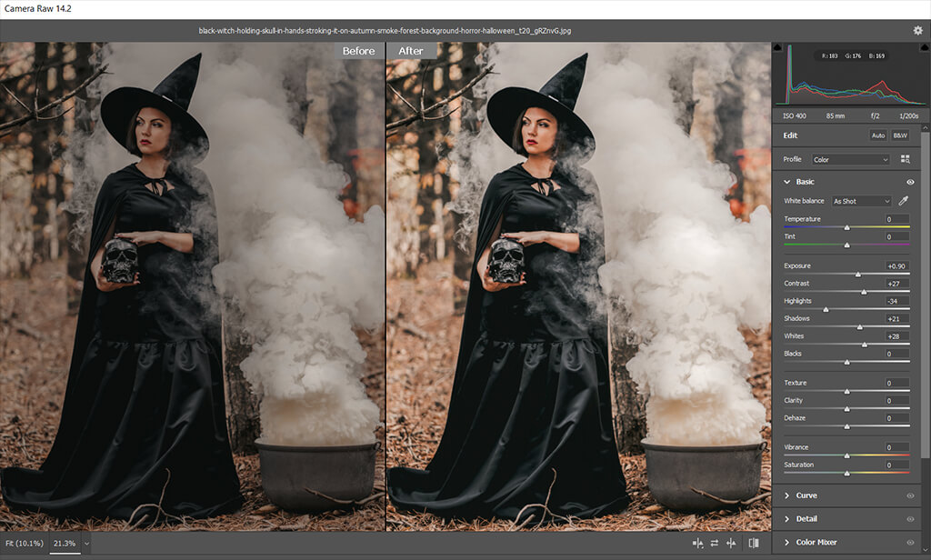Click the Saturation slider handle
931x560 pixels.
click(x=847, y=474)
